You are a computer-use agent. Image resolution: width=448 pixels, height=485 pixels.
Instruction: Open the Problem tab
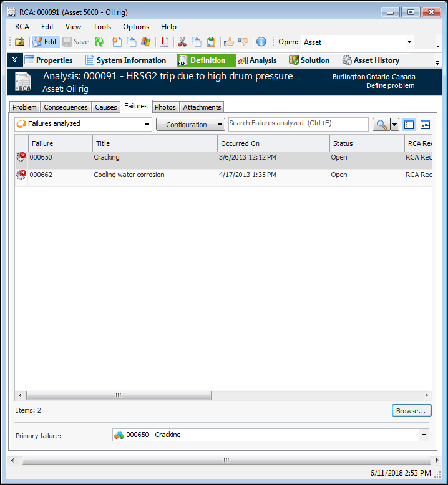point(24,107)
